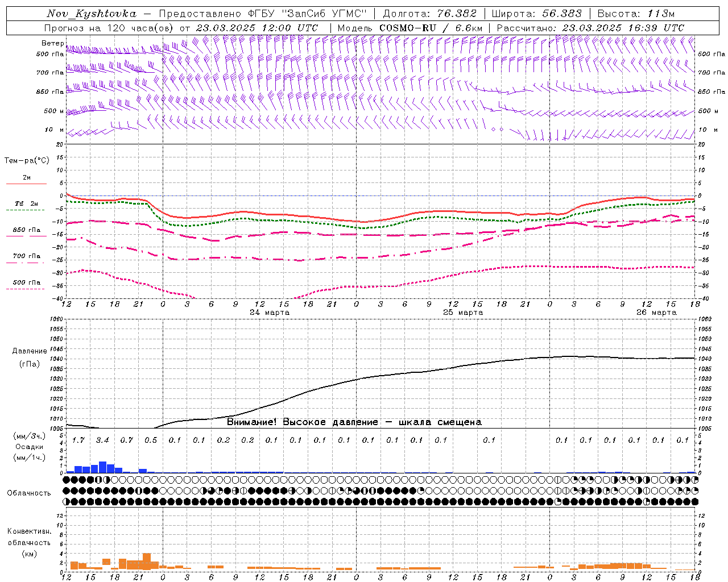Viewport: 728px width, 582px height.
Task: Click the (мм/1ч.) units label
Action: [x=29, y=458]
